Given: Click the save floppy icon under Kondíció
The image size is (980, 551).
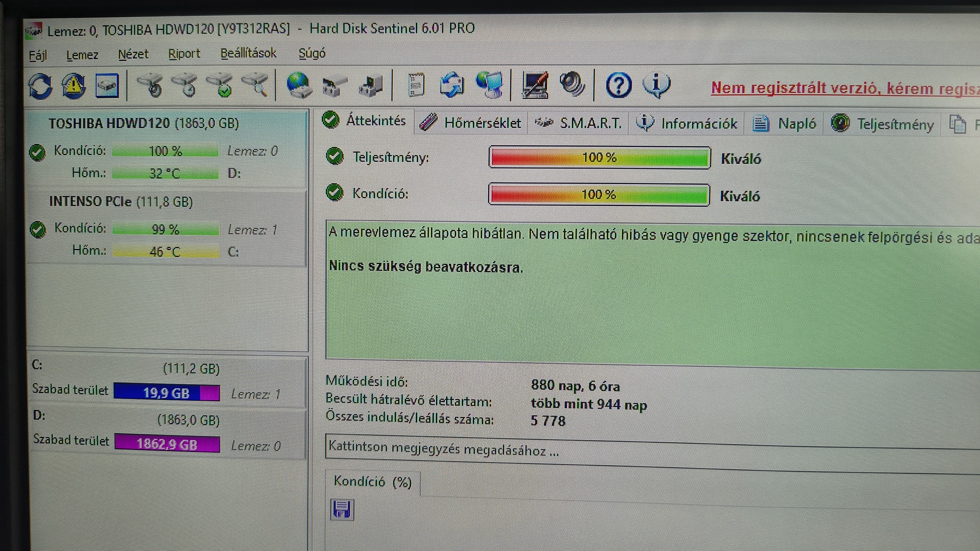Looking at the screenshot, I should click(342, 509).
